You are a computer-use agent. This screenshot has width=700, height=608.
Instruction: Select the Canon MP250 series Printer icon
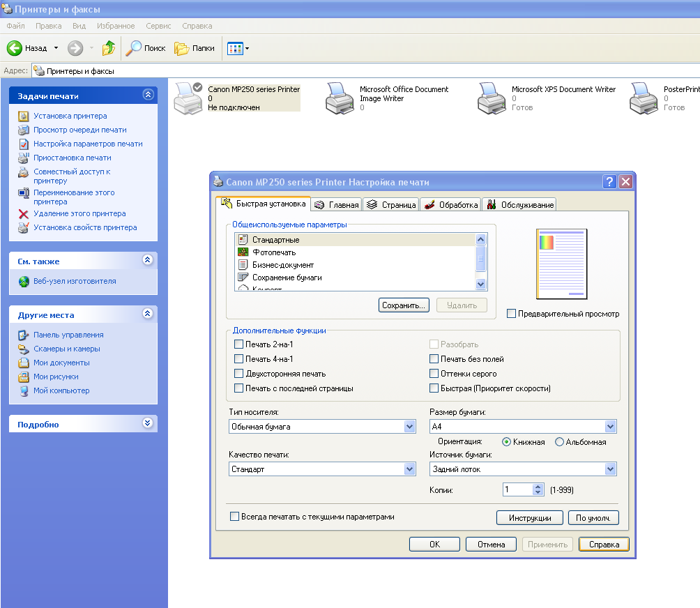[188, 98]
